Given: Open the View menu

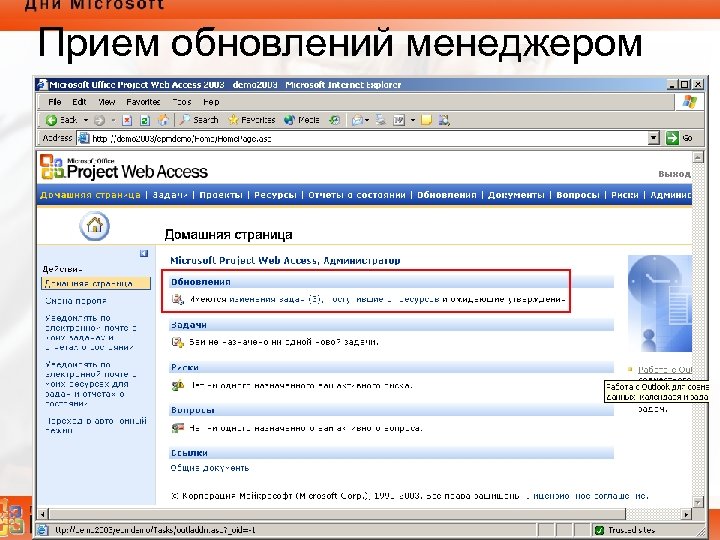Looking at the screenshot, I should (x=107, y=102).
